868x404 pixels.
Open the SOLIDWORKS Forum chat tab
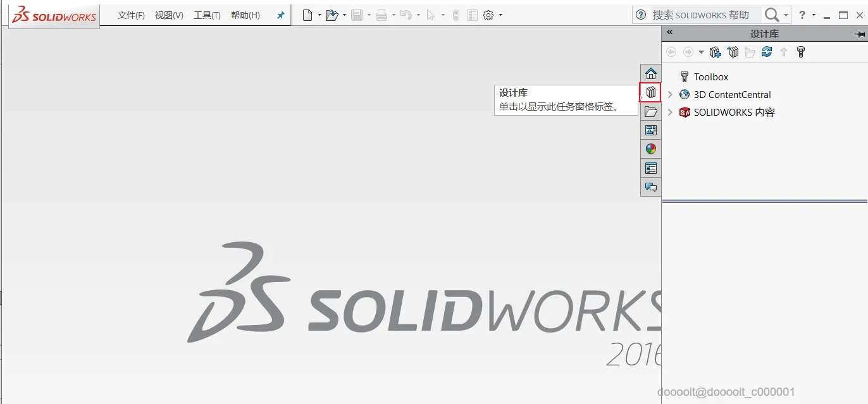click(651, 187)
